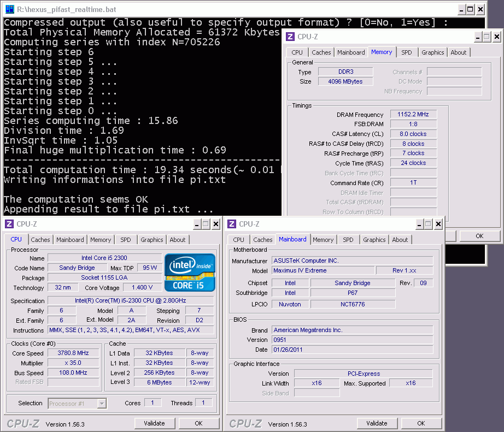Click the PCI-Express version field
The image size is (504, 432).
click(364, 374)
